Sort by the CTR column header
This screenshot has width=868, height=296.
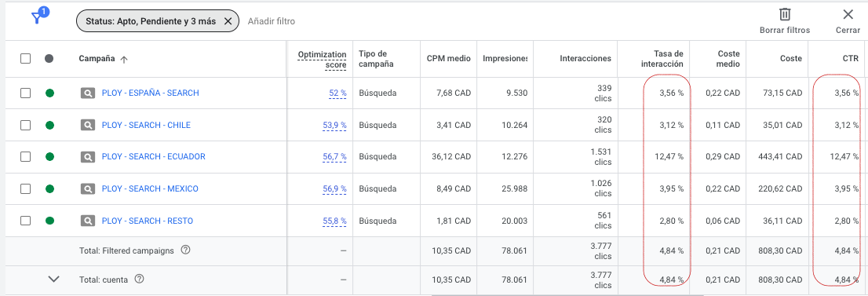850,58
